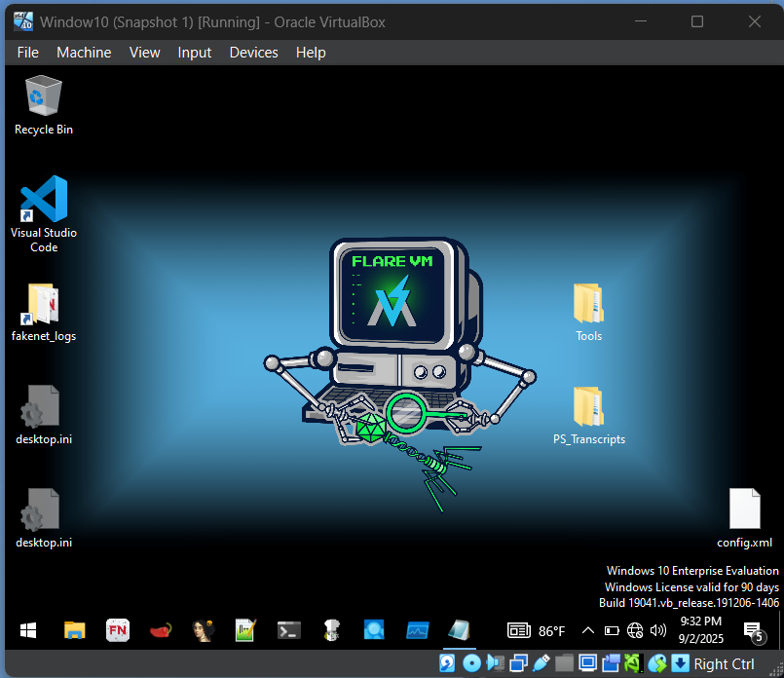This screenshot has height=678, width=784.
Task: Open File Explorer from the taskbar
Action: [x=74, y=630]
